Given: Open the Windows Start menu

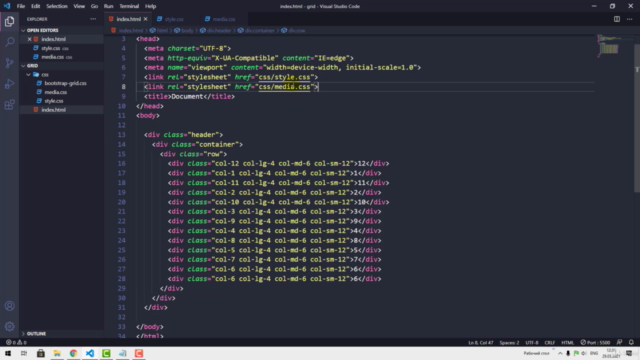Looking at the screenshot, I should pos(8,353).
